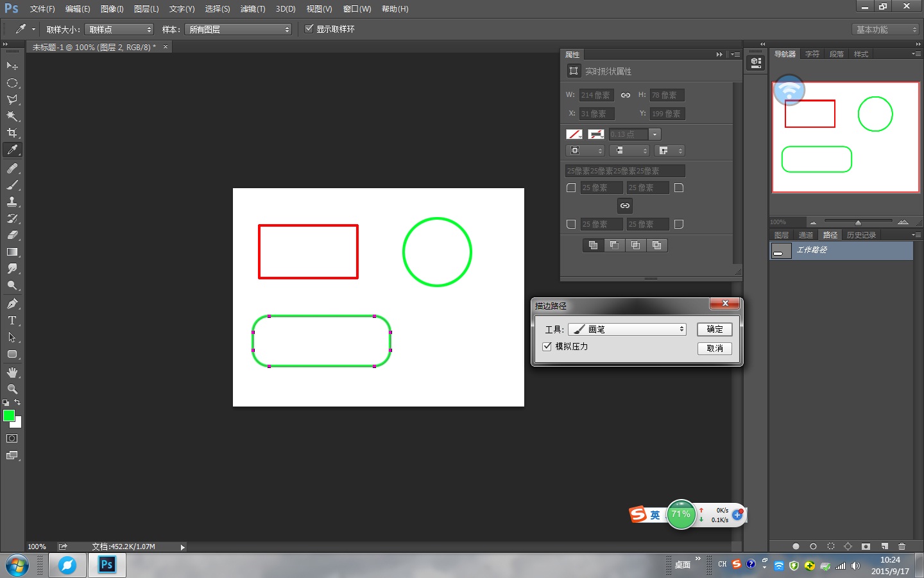Click the Navigator zoom slider
The height and width of the screenshot is (578, 924).
pos(858,222)
